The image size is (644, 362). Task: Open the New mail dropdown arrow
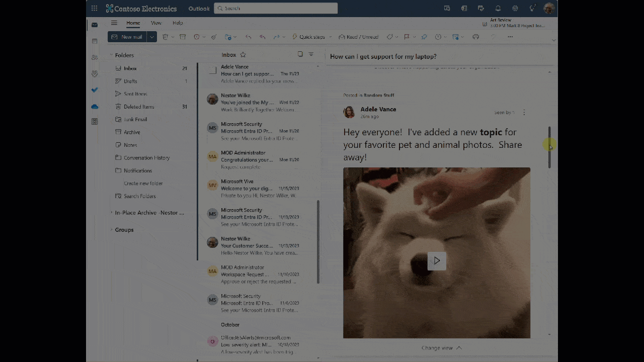coord(151,37)
